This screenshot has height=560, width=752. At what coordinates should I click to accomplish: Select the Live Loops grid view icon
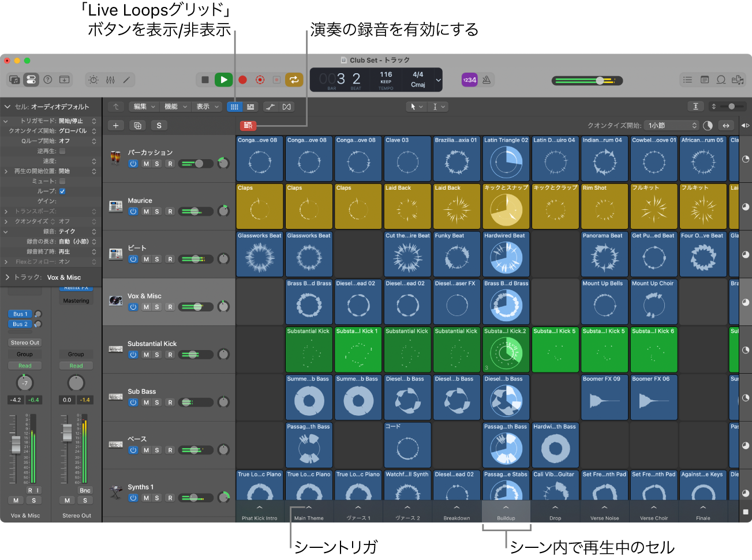point(234,106)
